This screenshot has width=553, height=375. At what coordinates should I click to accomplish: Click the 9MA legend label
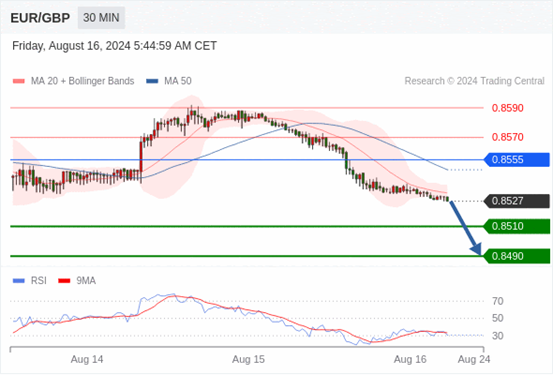click(x=86, y=281)
